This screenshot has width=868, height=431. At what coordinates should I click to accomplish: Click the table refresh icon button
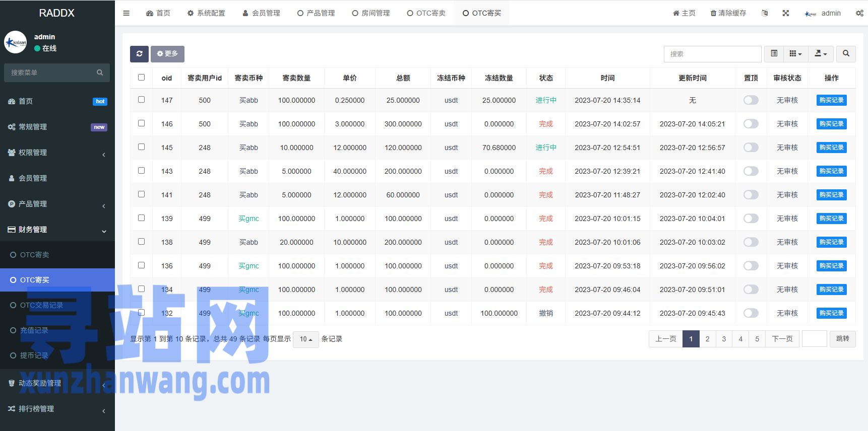click(x=139, y=54)
